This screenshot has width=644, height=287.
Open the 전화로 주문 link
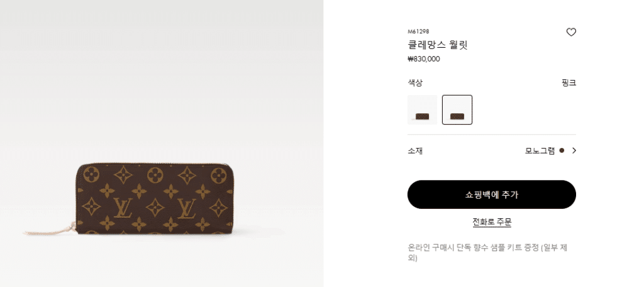(492, 222)
